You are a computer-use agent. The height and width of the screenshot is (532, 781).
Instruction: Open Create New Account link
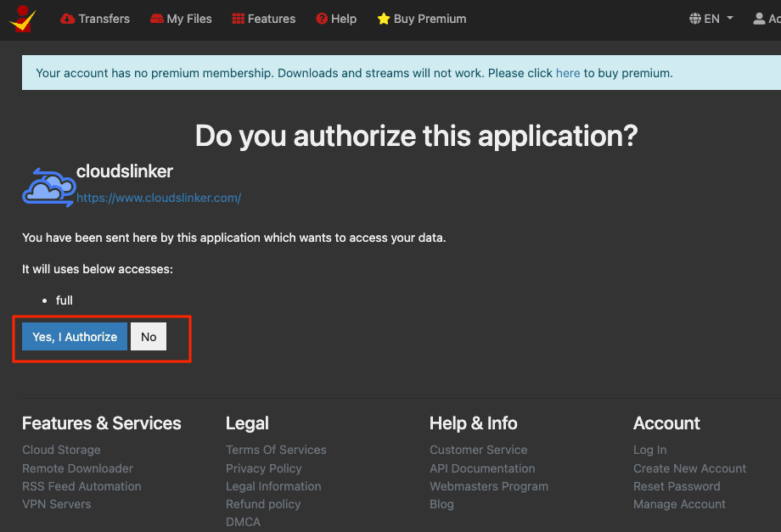tap(690, 468)
